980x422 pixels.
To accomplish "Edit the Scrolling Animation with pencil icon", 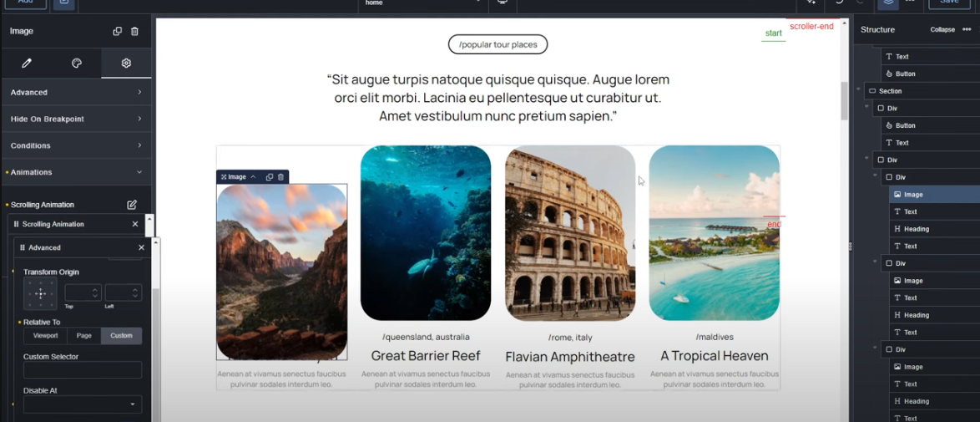I will [x=132, y=205].
